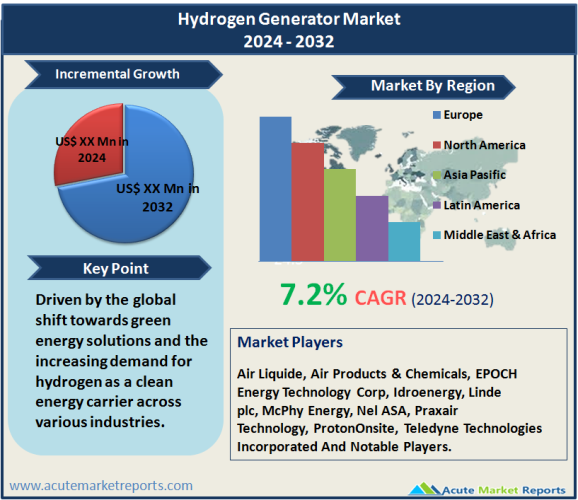
Task: Click the Middle East & Africa legend swatch
Action: (x=437, y=235)
